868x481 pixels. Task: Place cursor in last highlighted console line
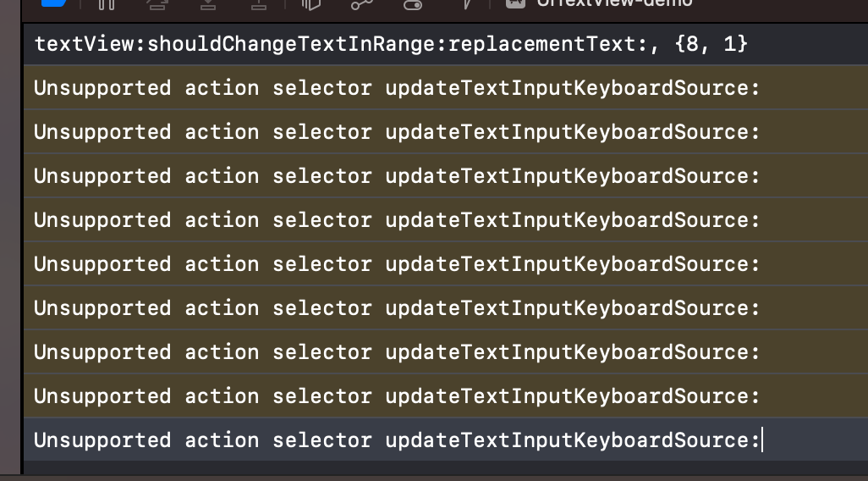click(x=397, y=440)
